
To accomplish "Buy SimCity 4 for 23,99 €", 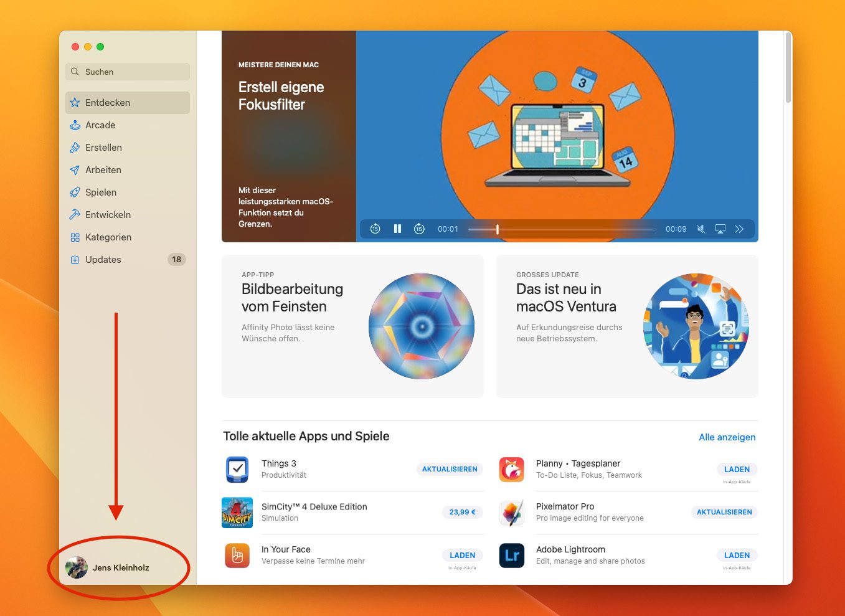I will (x=462, y=512).
